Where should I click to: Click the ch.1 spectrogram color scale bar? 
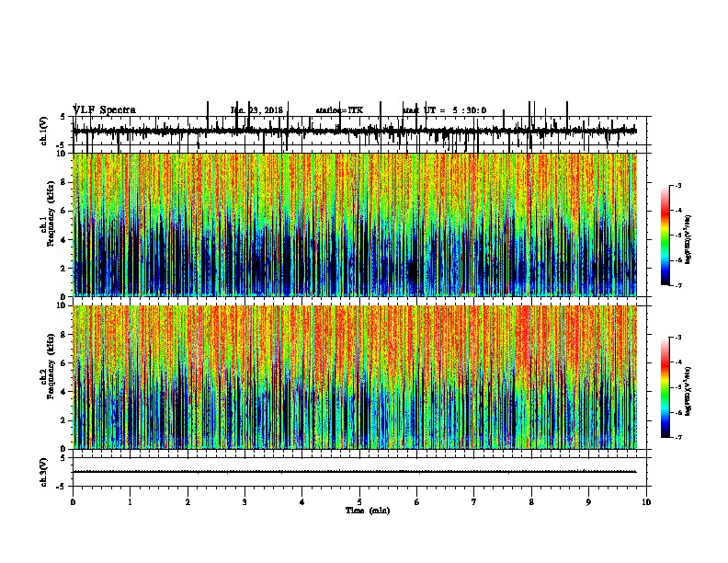tap(665, 236)
